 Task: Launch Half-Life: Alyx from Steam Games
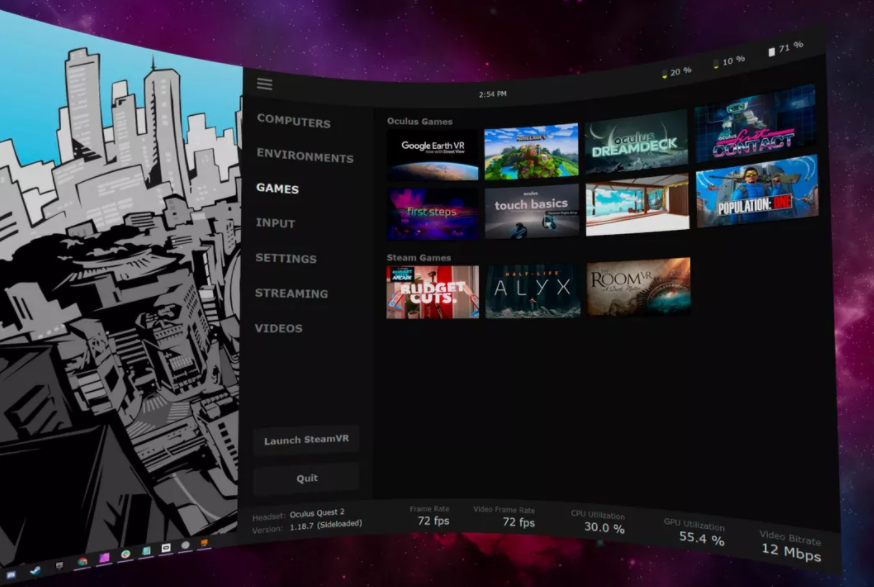pos(531,290)
